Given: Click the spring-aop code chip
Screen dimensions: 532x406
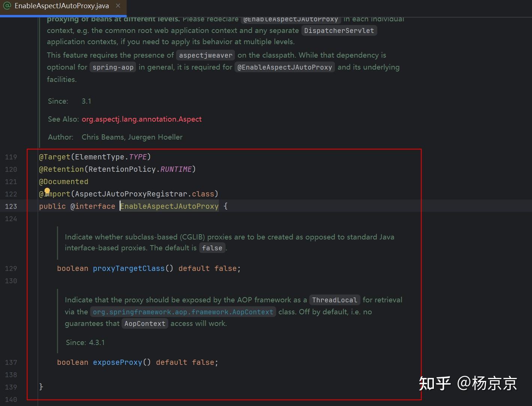Looking at the screenshot, I should coord(112,67).
